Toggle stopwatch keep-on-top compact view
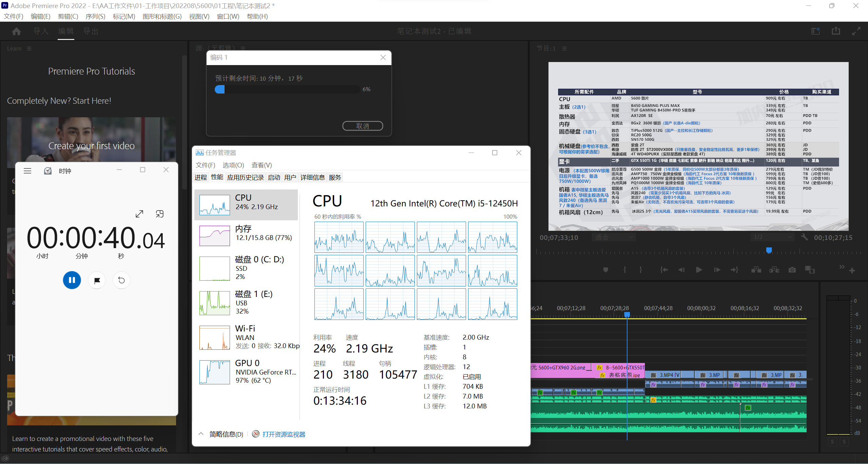 point(159,214)
